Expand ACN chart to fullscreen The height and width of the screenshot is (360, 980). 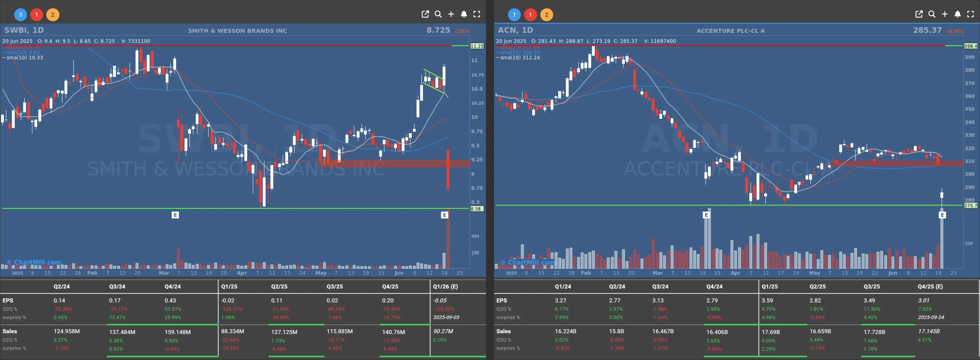[970, 14]
